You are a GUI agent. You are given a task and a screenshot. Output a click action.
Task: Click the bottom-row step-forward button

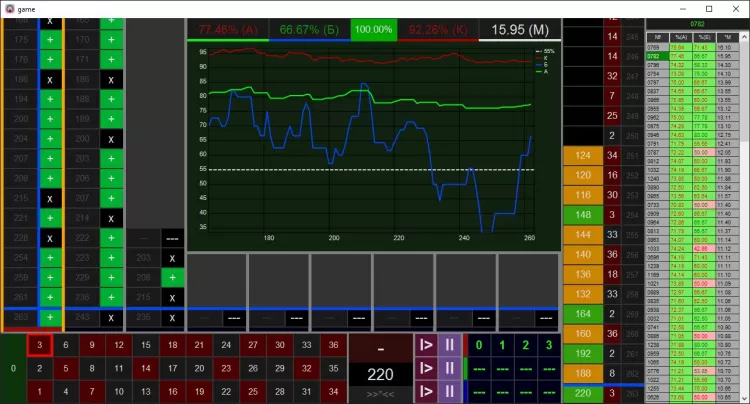tap(423, 391)
